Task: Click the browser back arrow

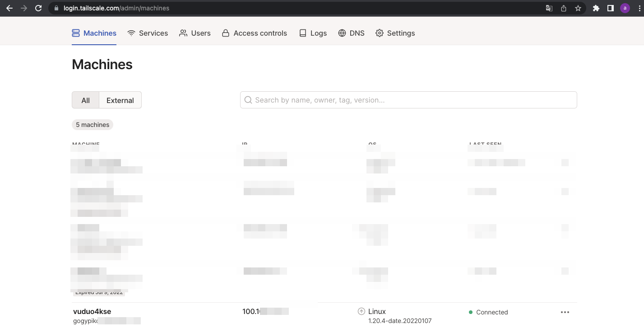Action: click(x=9, y=8)
